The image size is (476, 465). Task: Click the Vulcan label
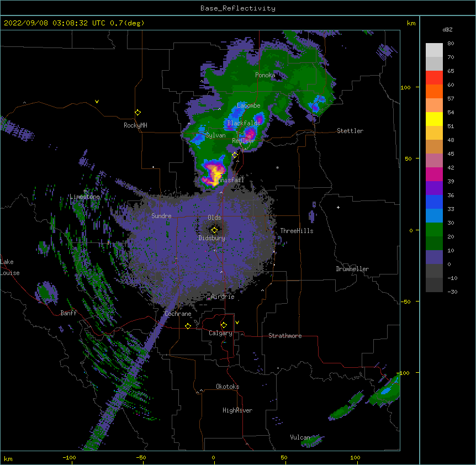point(300,437)
